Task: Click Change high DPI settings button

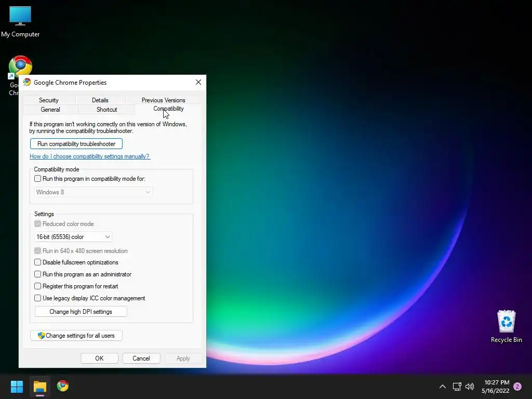Action: point(81,312)
